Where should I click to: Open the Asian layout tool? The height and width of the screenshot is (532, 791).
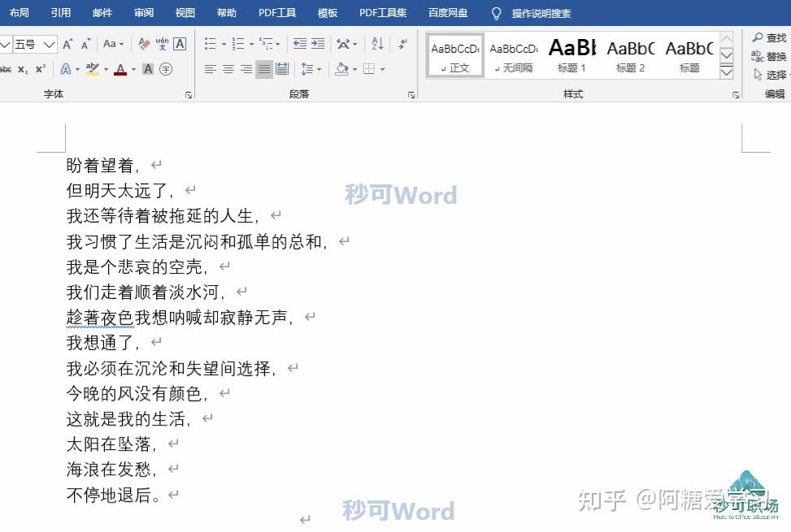pos(344,44)
